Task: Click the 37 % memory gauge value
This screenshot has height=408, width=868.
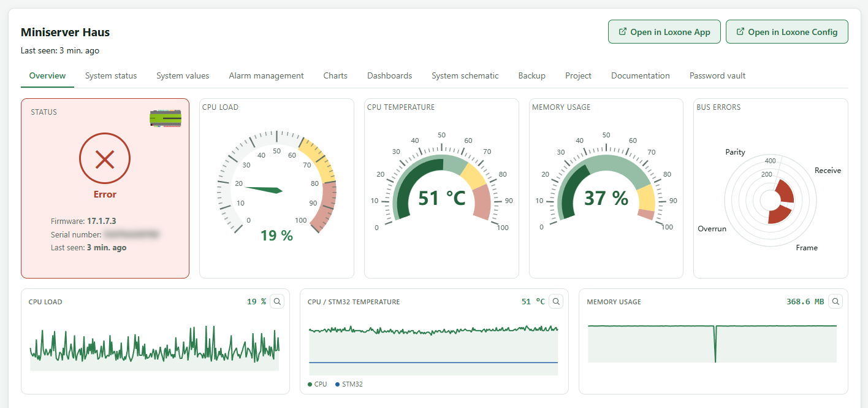Action: [606, 198]
